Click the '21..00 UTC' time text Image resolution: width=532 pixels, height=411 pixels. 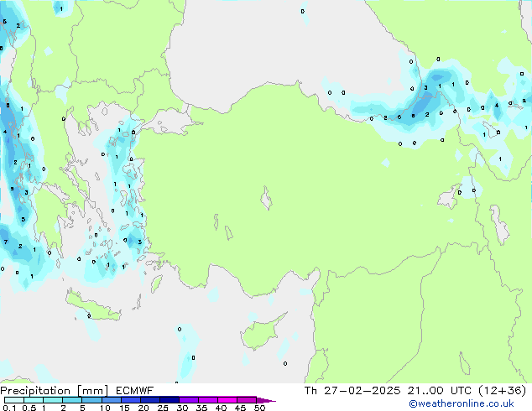tap(440, 391)
